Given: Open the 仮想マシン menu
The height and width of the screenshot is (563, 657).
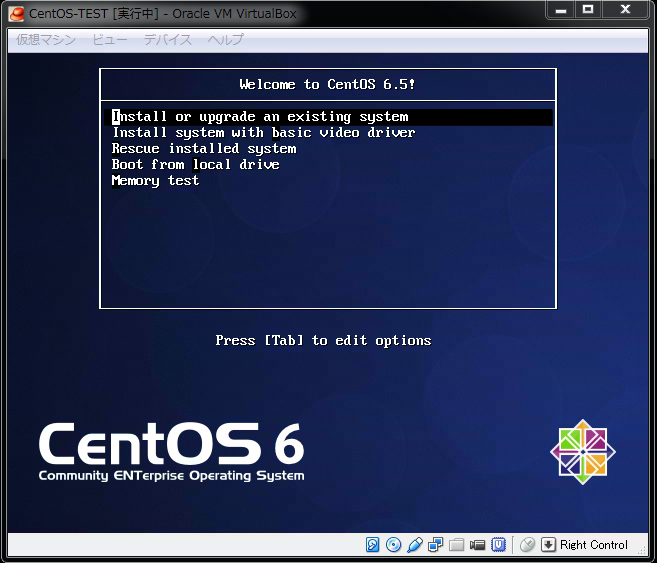Looking at the screenshot, I should tap(46, 39).
